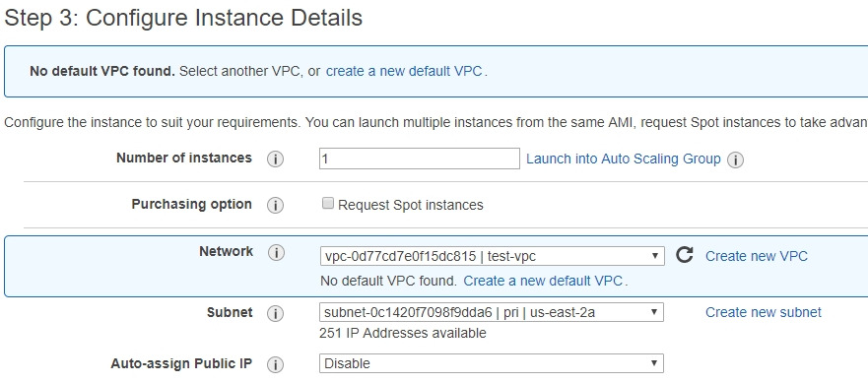Click info icon for Auto-assign Public IP
Viewport: 868px width, 383px height.
(x=275, y=364)
